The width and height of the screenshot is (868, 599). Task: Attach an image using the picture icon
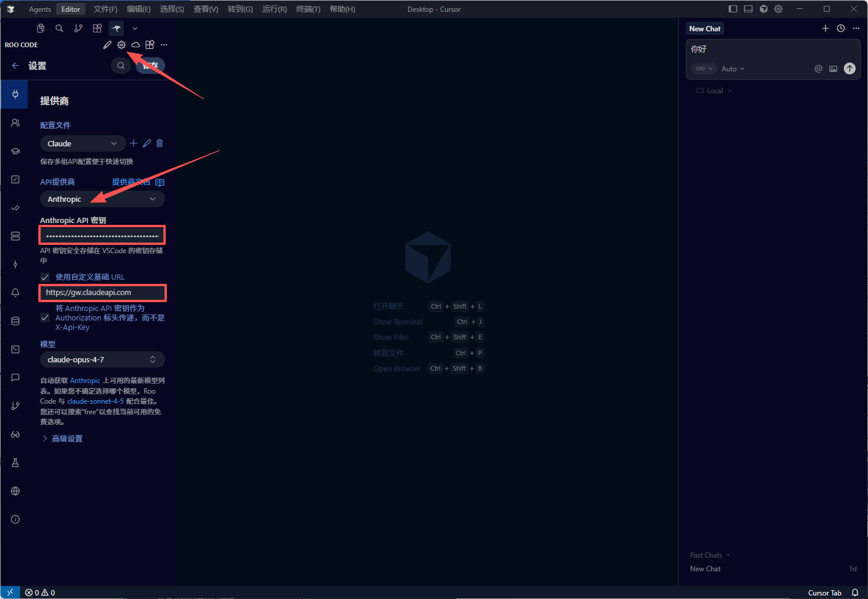click(x=833, y=69)
